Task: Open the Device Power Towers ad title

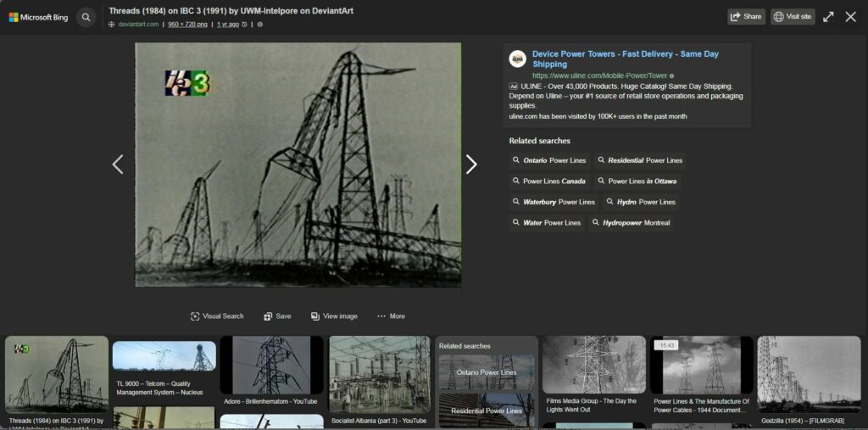Action: coord(626,59)
